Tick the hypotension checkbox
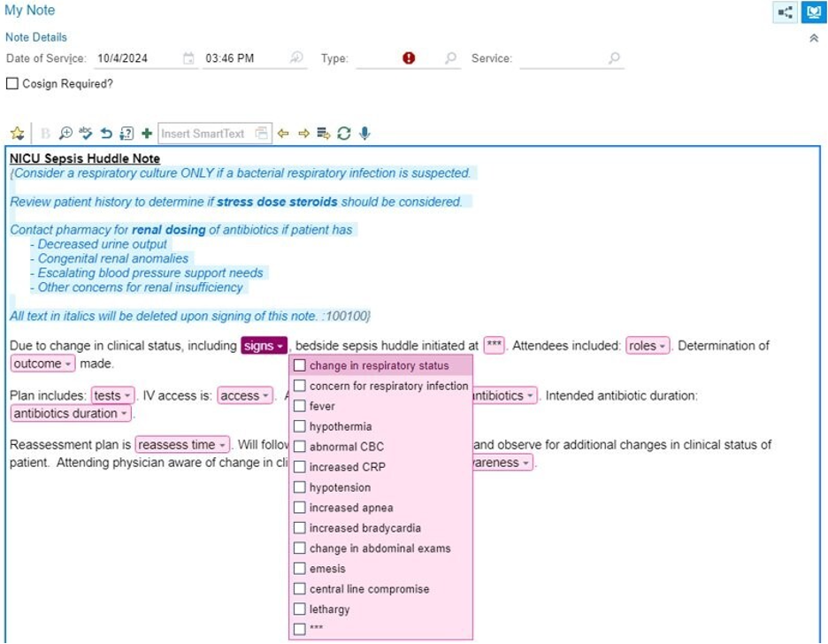This screenshot has height=644, width=828. [299, 487]
